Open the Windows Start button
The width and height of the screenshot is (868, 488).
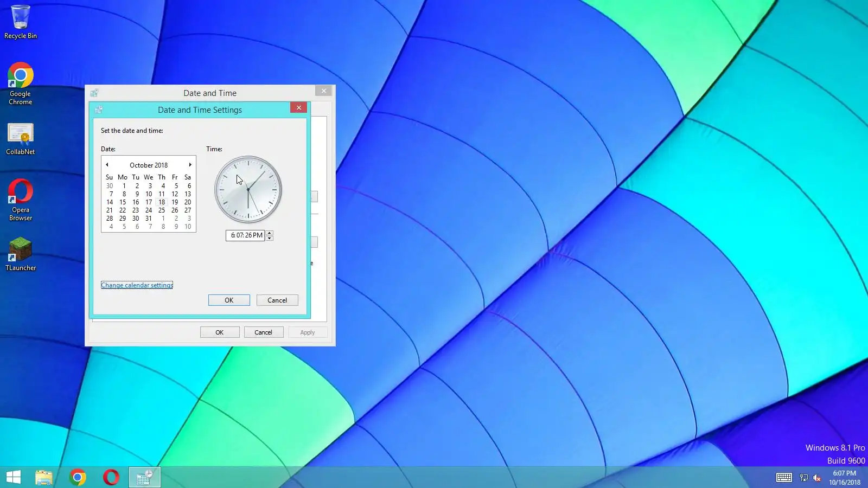pos(14,477)
